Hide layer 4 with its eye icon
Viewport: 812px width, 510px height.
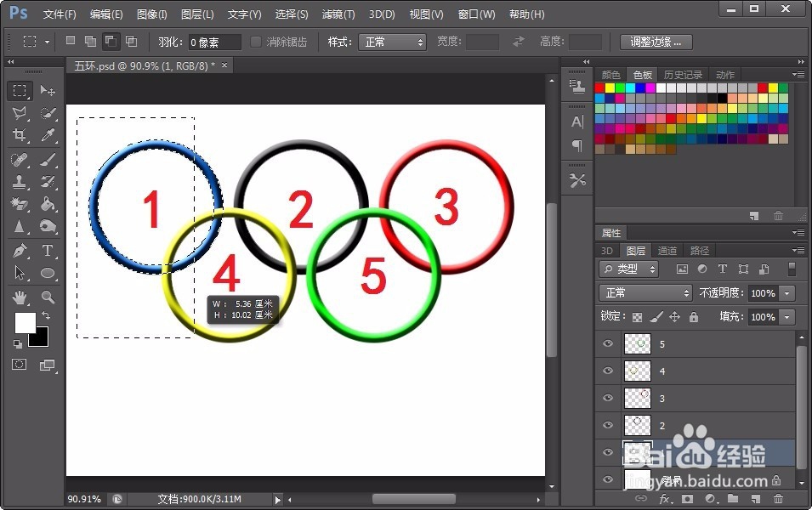[608, 371]
